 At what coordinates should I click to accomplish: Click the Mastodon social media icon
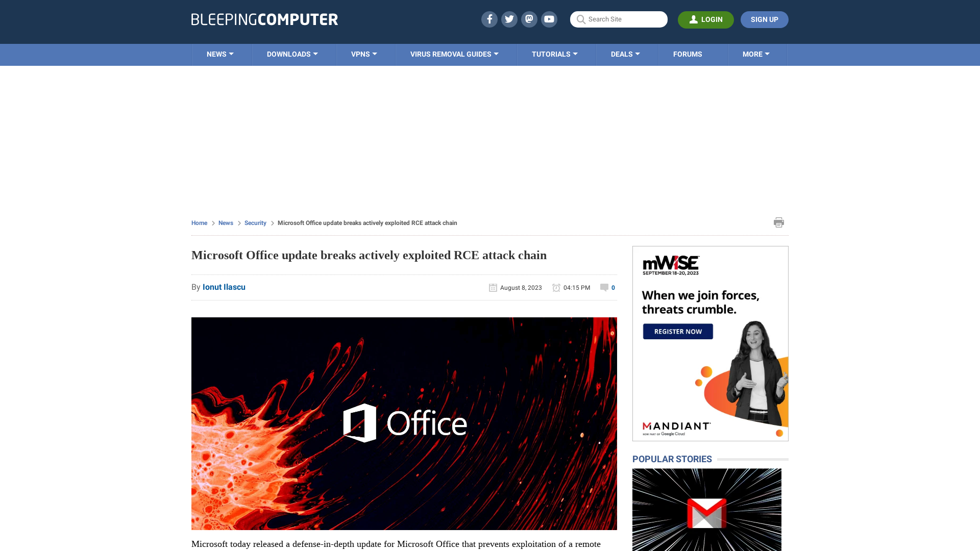[529, 19]
